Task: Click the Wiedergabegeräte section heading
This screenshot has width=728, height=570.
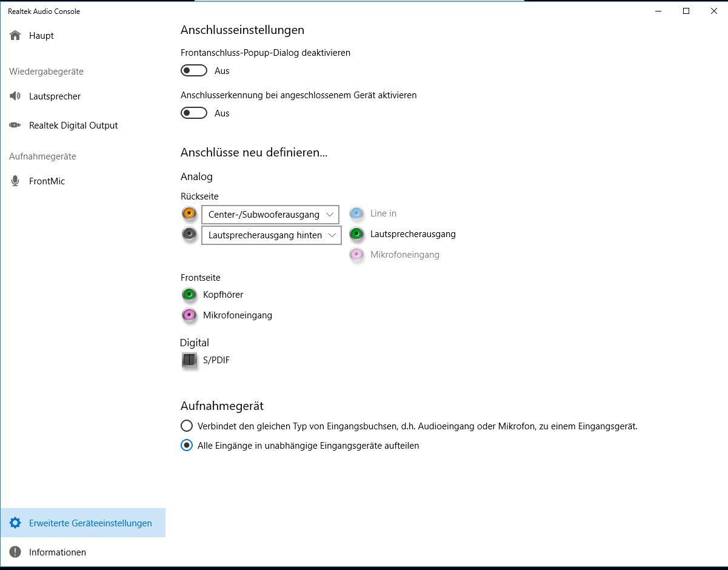Action: click(x=45, y=71)
